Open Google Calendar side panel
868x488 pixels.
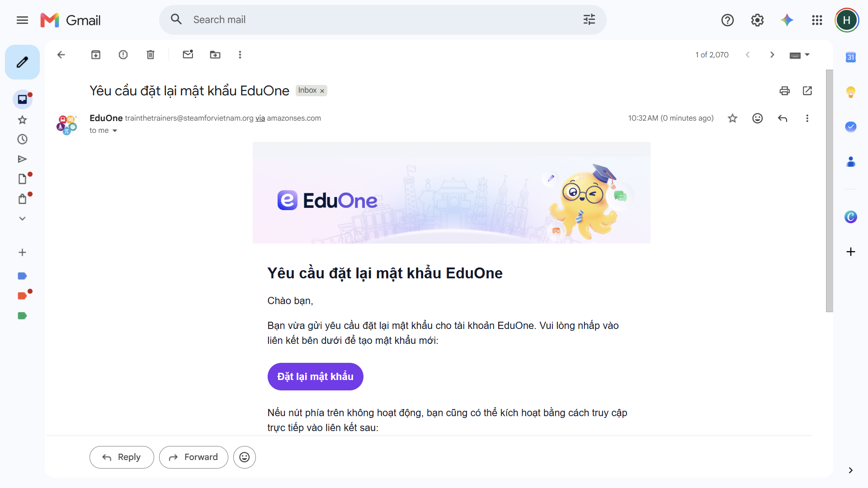click(851, 57)
